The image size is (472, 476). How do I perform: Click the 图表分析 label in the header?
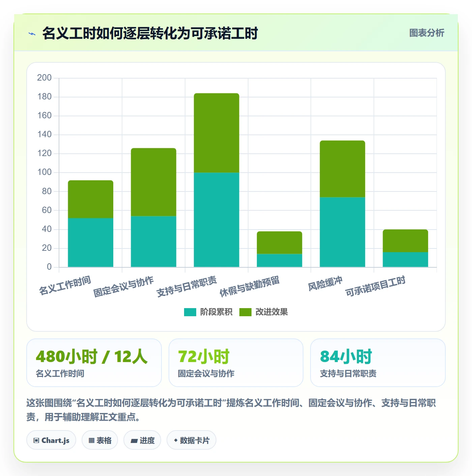point(426,33)
